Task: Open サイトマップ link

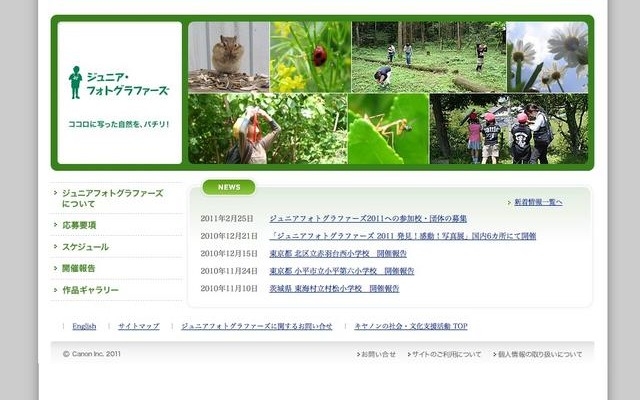Action: [139, 326]
